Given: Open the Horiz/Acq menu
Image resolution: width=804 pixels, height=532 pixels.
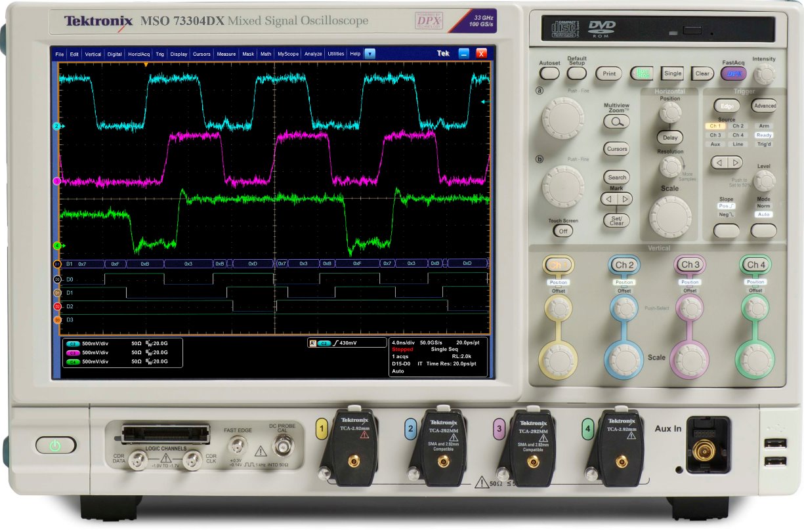Looking at the screenshot, I should [x=138, y=54].
